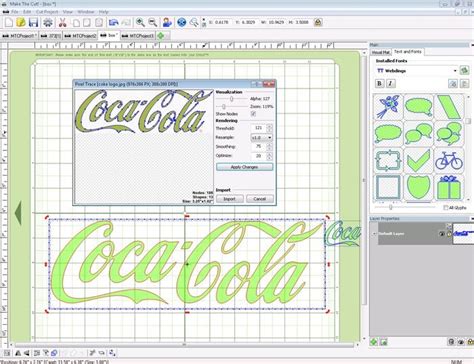This screenshot has height=364, width=474.
Task: Open the Resample dropdown
Action: pyautogui.click(x=261, y=137)
